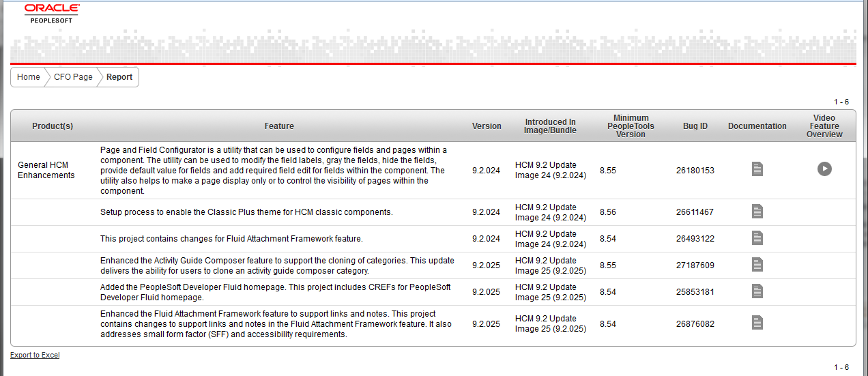Select bug ID 26493122

click(695, 239)
